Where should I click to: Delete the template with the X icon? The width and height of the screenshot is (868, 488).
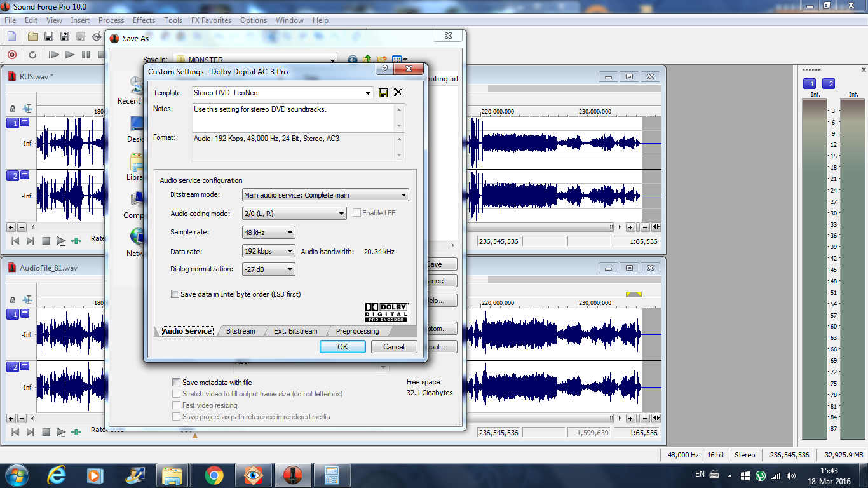click(x=398, y=93)
